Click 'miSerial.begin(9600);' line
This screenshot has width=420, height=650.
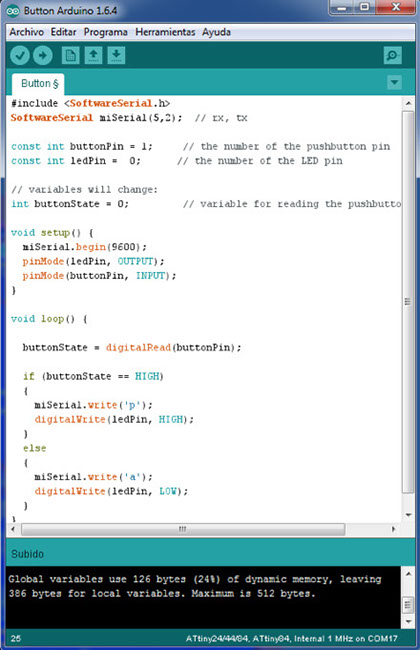coord(85,247)
